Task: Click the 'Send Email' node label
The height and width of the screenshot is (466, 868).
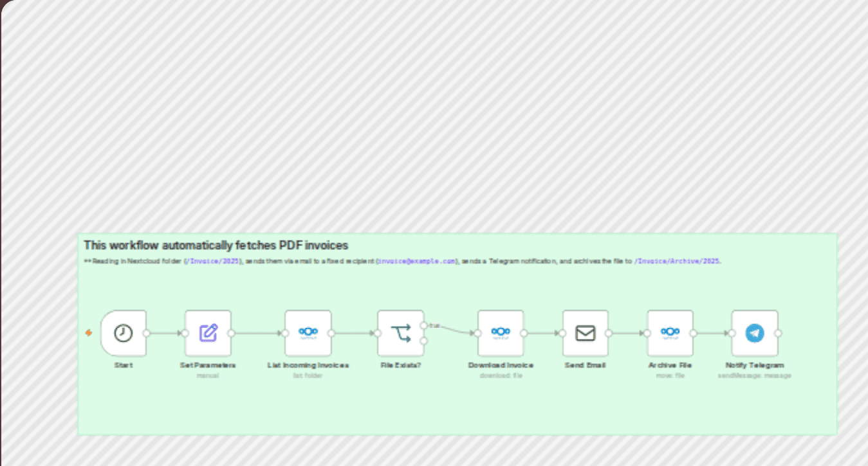Action: coord(586,365)
